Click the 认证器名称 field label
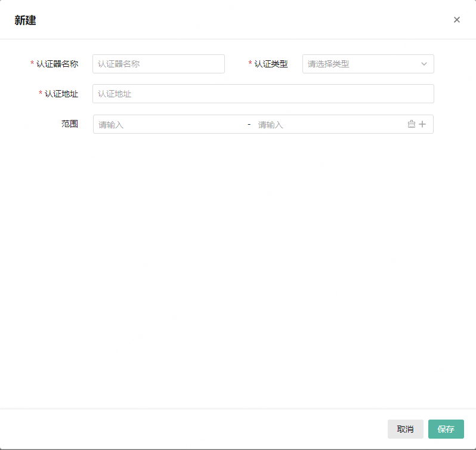 (x=57, y=64)
